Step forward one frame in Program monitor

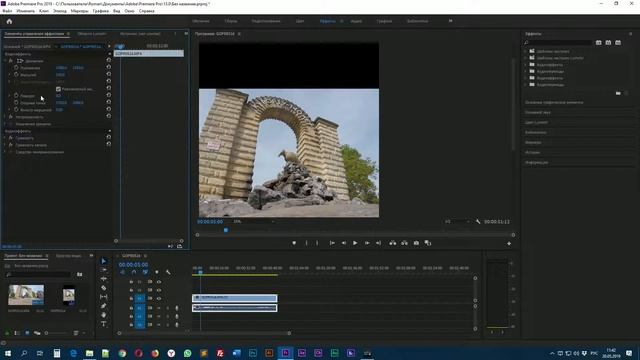[367, 243]
